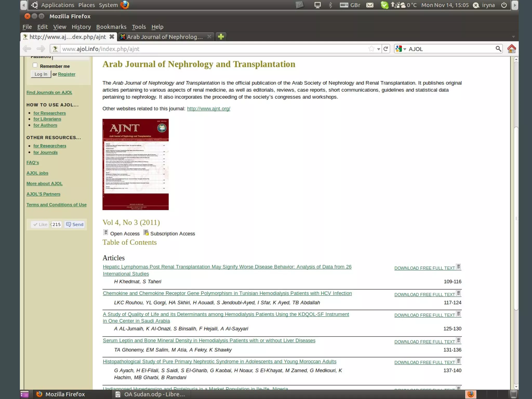Image resolution: width=532 pixels, height=399 pixels.
Task: Click the browser reload button
Action: 386,49
